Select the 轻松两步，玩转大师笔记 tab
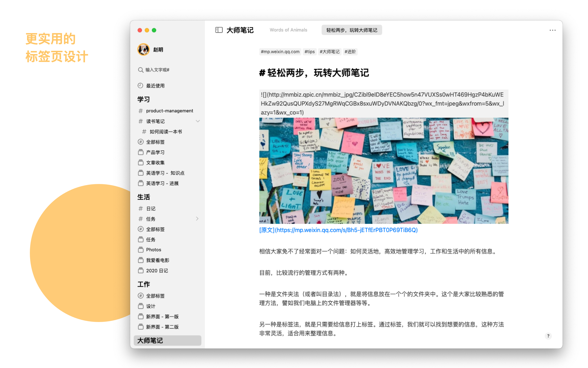Screen dimensions: 588x368 351,30
